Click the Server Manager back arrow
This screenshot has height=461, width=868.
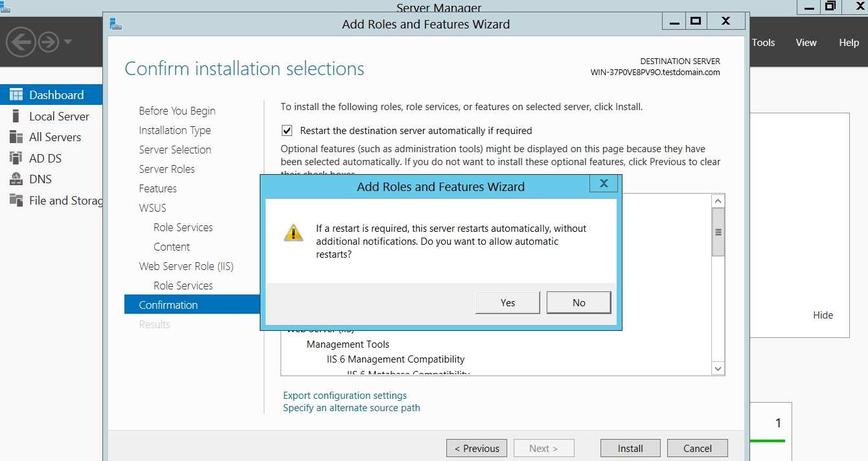click(x=20, y=43)
